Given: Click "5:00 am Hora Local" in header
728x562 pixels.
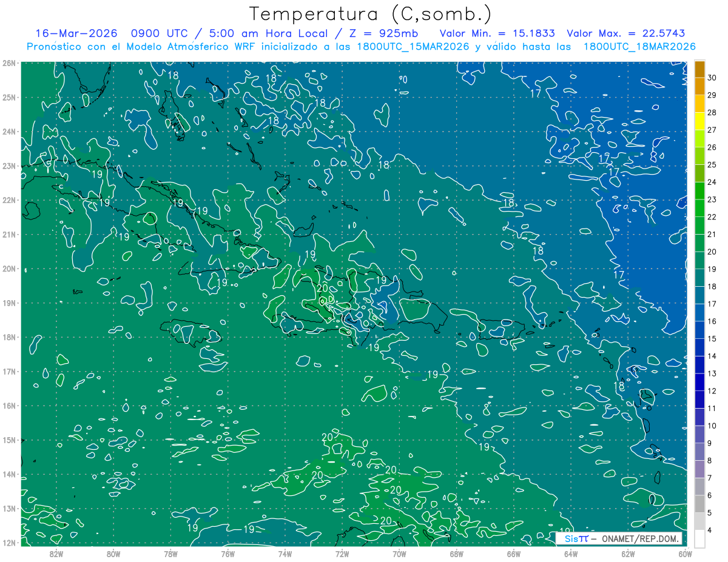Looking at the screenshot, I should point(268,33).
